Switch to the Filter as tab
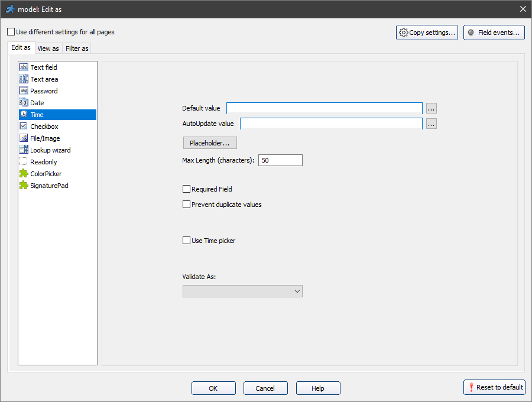The height and width of the screenshot is (402, 532). tap(77, 48)
